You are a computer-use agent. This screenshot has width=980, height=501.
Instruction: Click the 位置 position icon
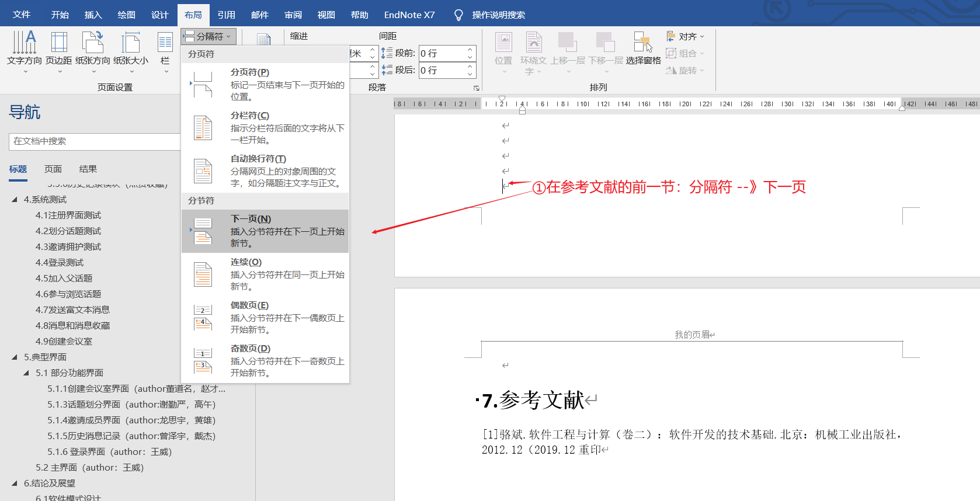503,42
